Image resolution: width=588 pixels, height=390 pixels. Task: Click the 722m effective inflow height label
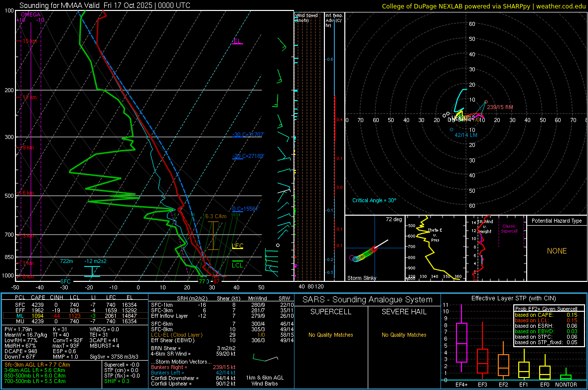click(66, 261)
